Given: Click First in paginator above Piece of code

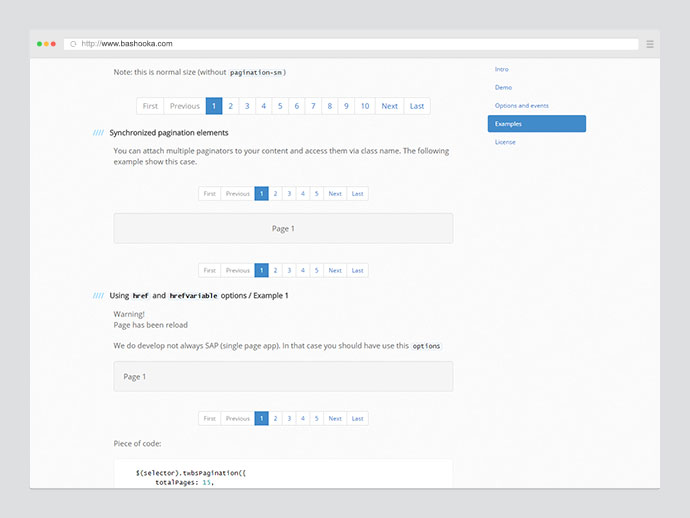Looking at the screenshot, I should (x=209, y=419).
